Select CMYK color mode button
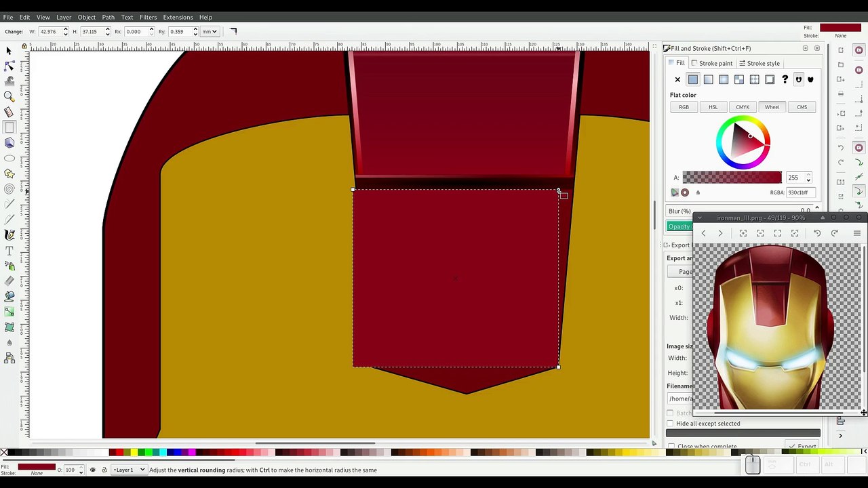The height and width of the screenshot is (488, 868). pyautogui.click(x=743, y=107)
